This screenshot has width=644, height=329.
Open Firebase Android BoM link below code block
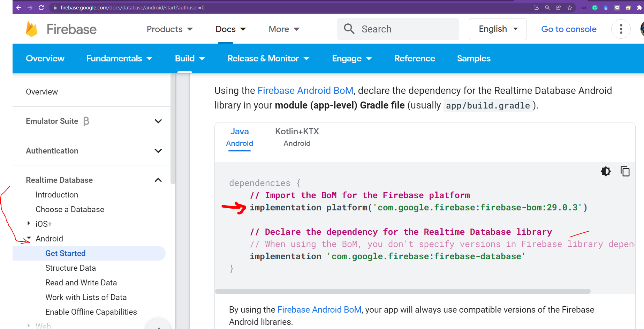[x=319, y=309]
